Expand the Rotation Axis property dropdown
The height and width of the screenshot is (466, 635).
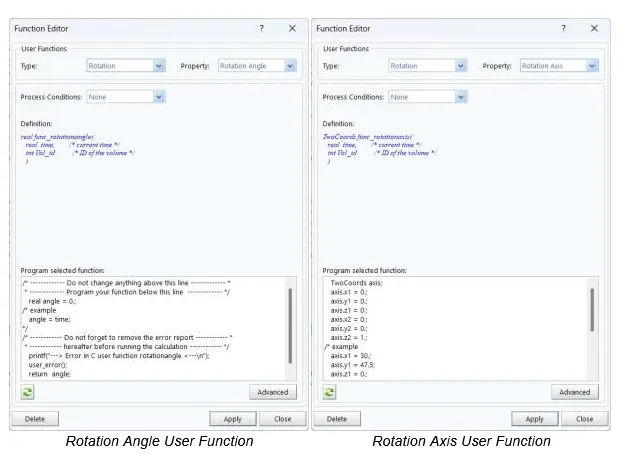click(x=592, y=66)
